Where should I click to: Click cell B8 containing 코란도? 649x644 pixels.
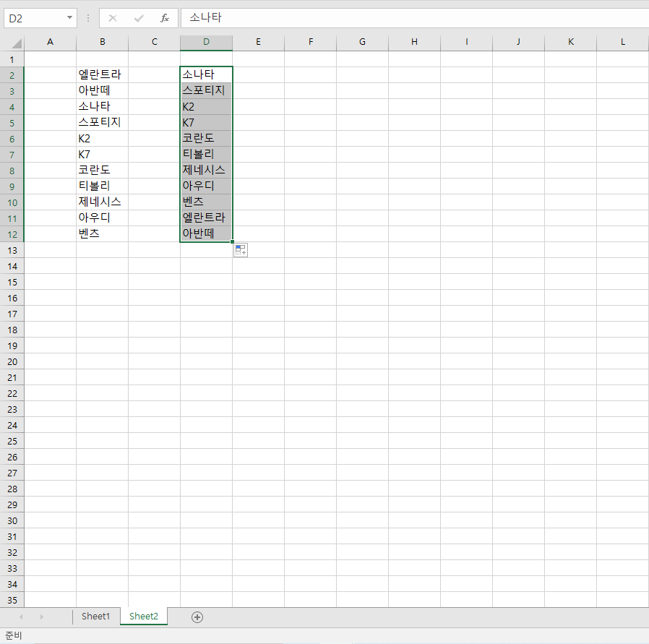tap(102, 170)
